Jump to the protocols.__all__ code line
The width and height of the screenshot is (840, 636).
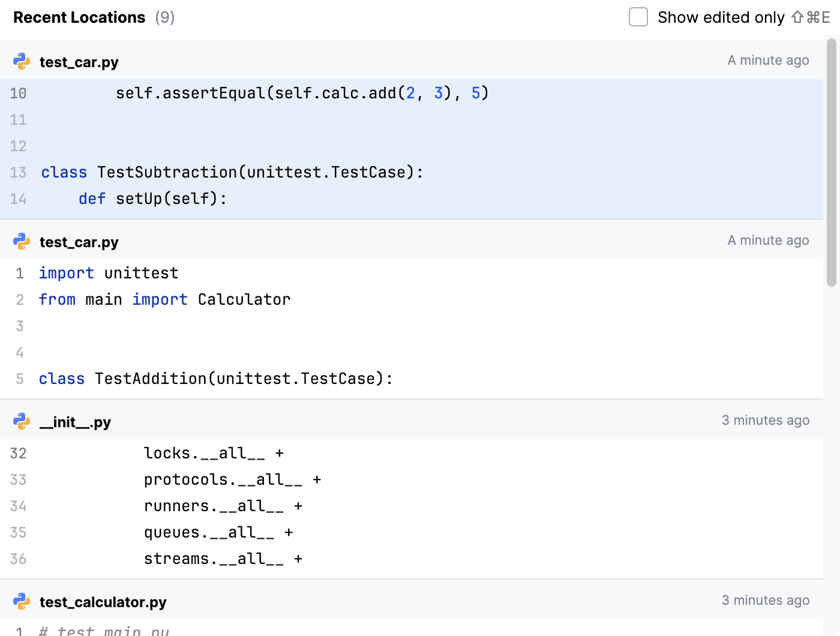coord(232,479)
